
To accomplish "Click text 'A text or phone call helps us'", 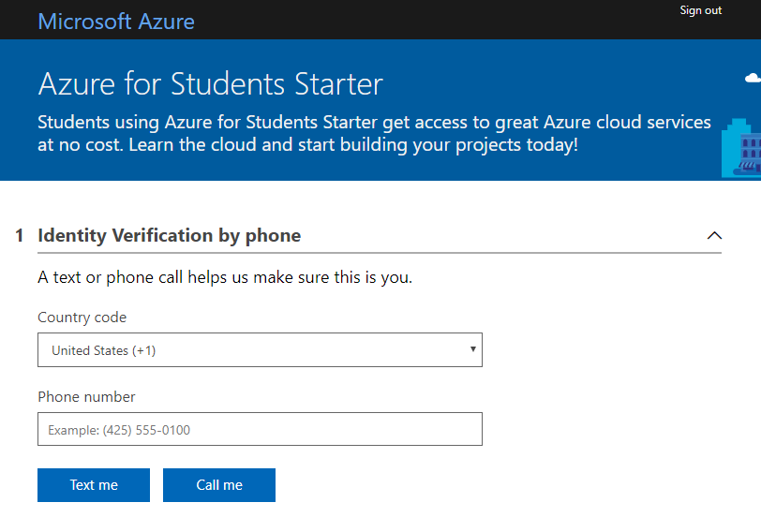I will [x=143, y=277].
